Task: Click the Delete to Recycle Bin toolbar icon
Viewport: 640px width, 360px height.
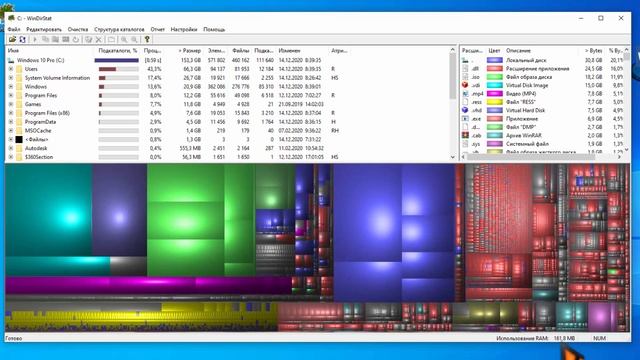Action: point(88,40)
